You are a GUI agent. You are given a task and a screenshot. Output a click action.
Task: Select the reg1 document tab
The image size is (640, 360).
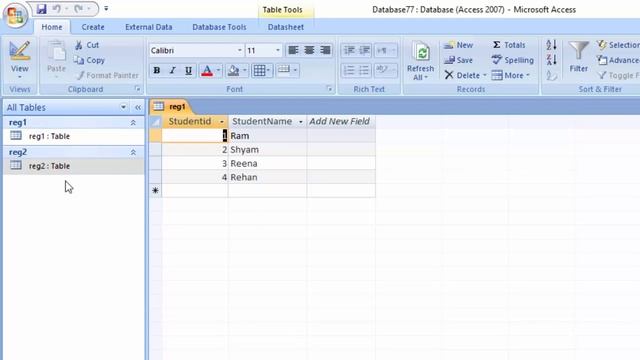170,107
